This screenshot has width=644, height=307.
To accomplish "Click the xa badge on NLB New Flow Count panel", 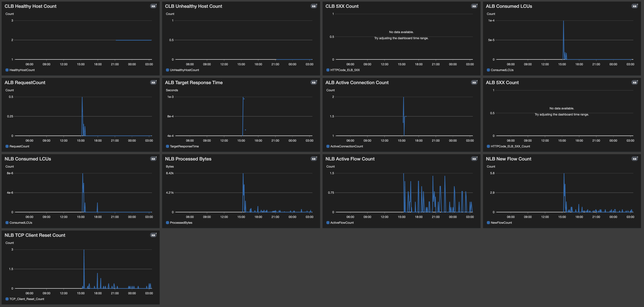I will pos(634,158).
